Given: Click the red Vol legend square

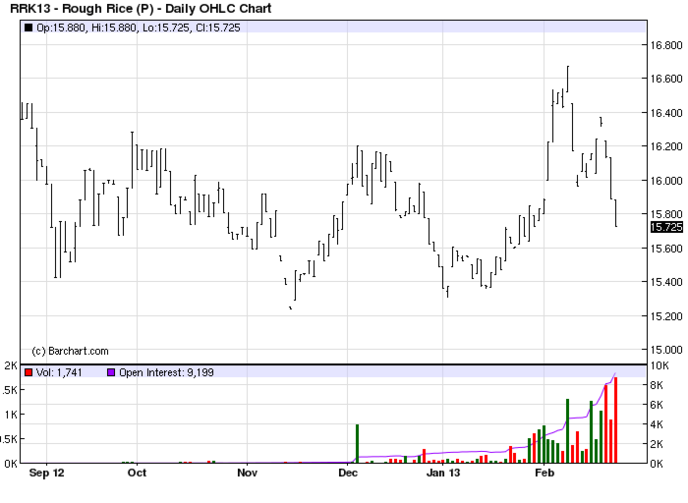Looking at the screenshot, I should (x=28, y=372).
